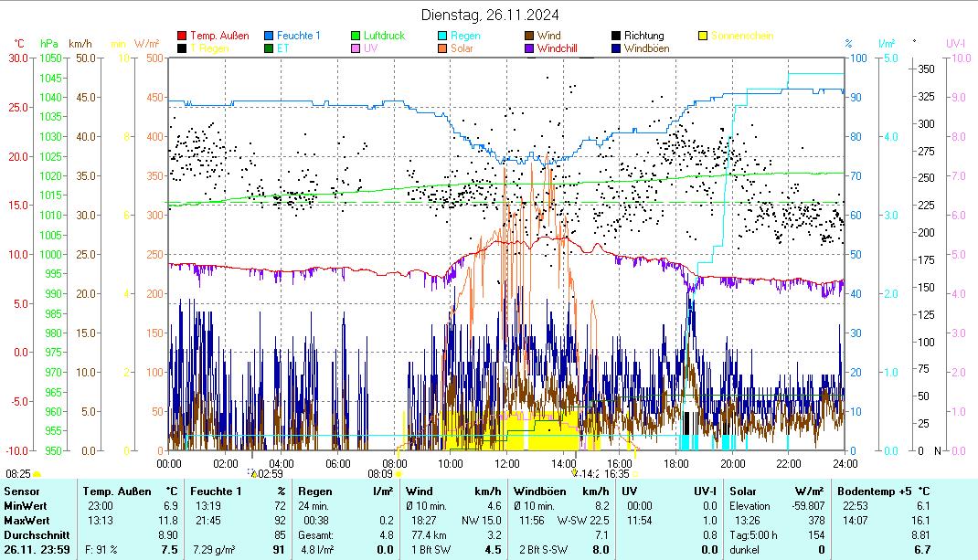Click the red Temp. Außen legend swatch
978x560 pixels.
tap(183, 37)
